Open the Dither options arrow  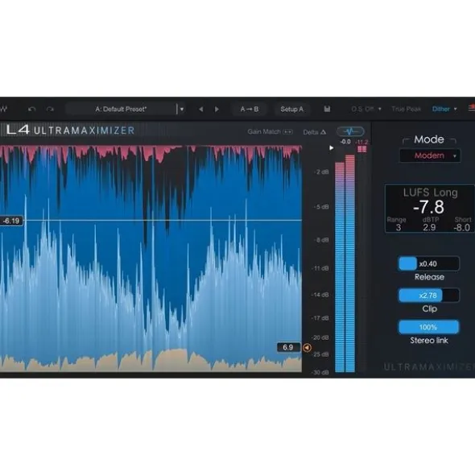(x=455, y=109)
